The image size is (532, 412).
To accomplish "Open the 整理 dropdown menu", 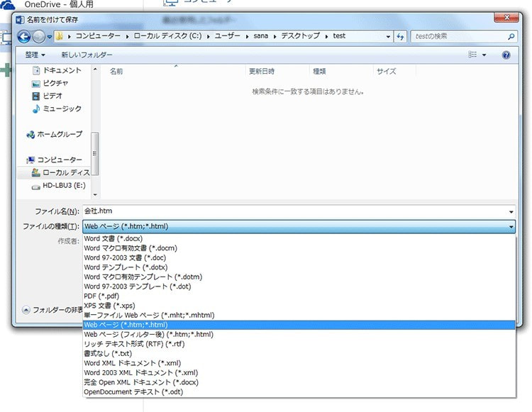I will tap(35, 55).
